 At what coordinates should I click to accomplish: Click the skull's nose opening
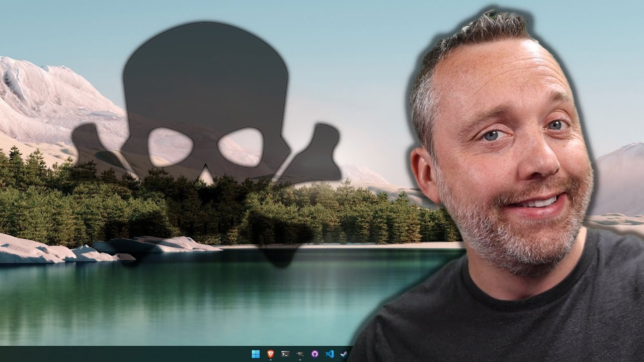(x=206, y=175)
